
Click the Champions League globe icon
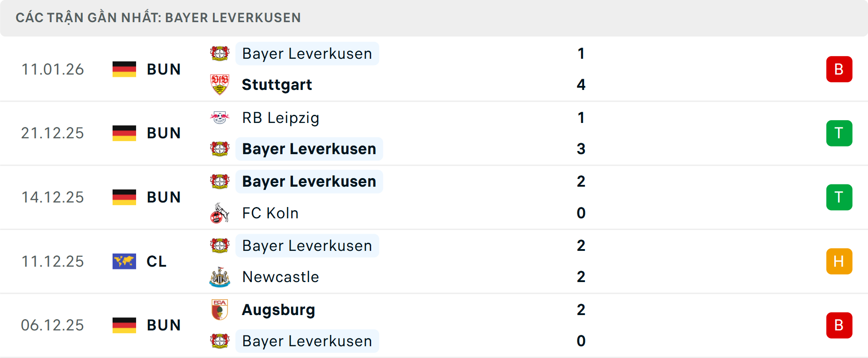click(124, 261)
